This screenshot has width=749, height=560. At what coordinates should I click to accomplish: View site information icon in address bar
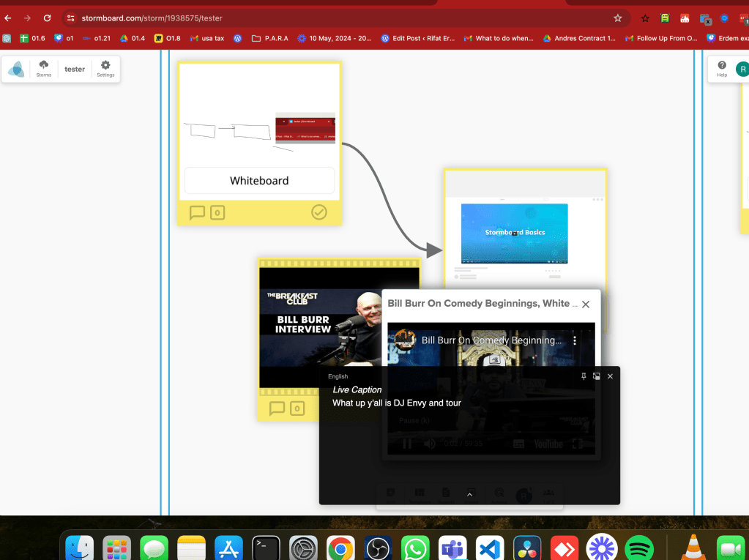71,18
